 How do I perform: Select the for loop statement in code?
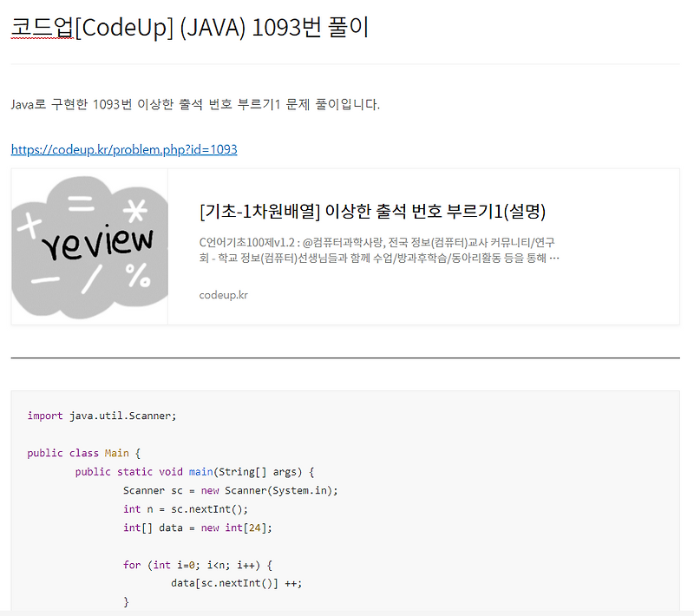pyautogui.click(x=188, y=564)
